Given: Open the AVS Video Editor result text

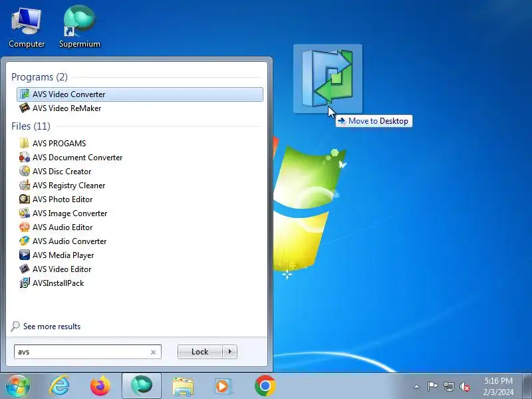Looking at the screenshot, I should click(62, 269).
